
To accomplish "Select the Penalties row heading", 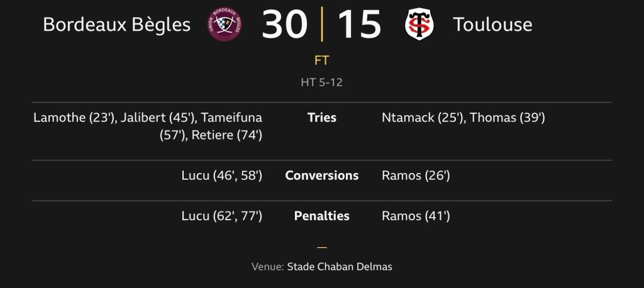I will (322, 216).
